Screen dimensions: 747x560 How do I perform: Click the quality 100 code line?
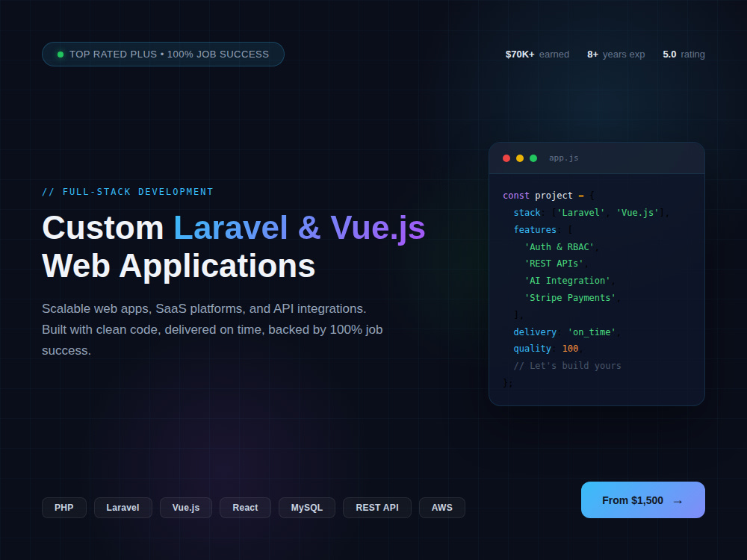point(548,349)
